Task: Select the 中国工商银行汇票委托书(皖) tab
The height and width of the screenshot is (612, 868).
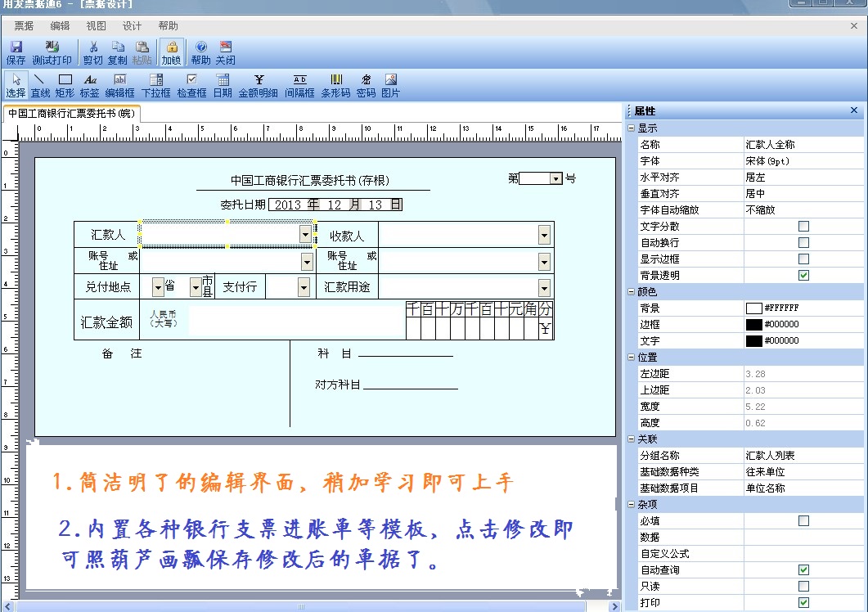Action: click(72, 114)
